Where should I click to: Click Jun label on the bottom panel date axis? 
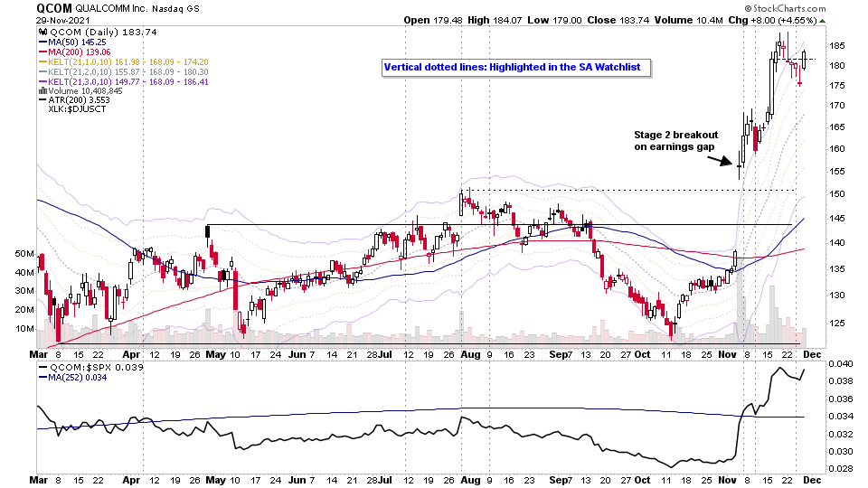coord(297,480)
